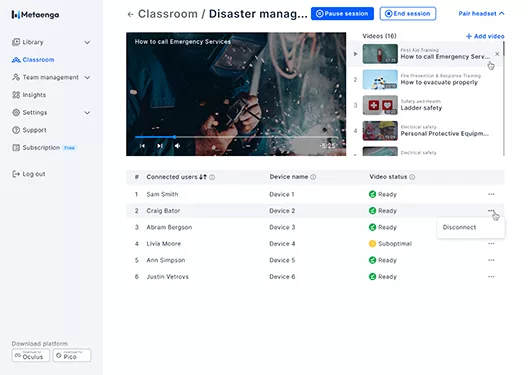This screenshot has height=375, width=528.
Task: Select the How to evacuate properly video thumbnail
Action: coord(380,79)
